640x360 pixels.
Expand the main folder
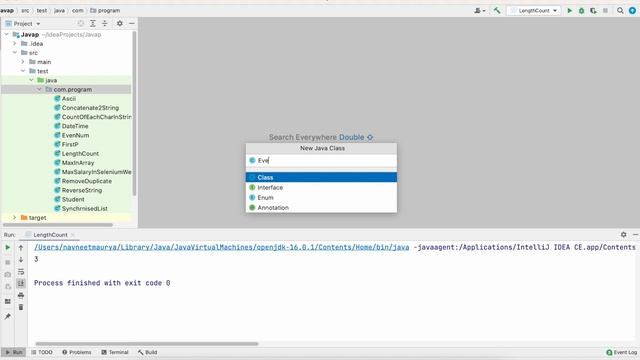[23, 62]
